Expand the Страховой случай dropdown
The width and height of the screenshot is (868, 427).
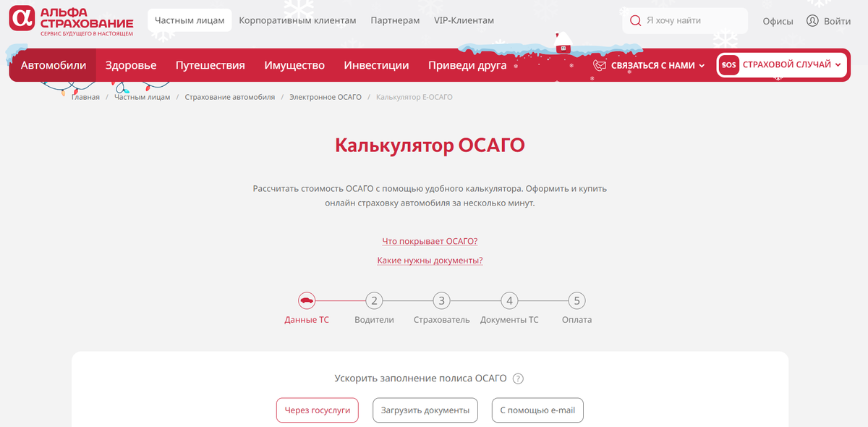coord(782,65)
